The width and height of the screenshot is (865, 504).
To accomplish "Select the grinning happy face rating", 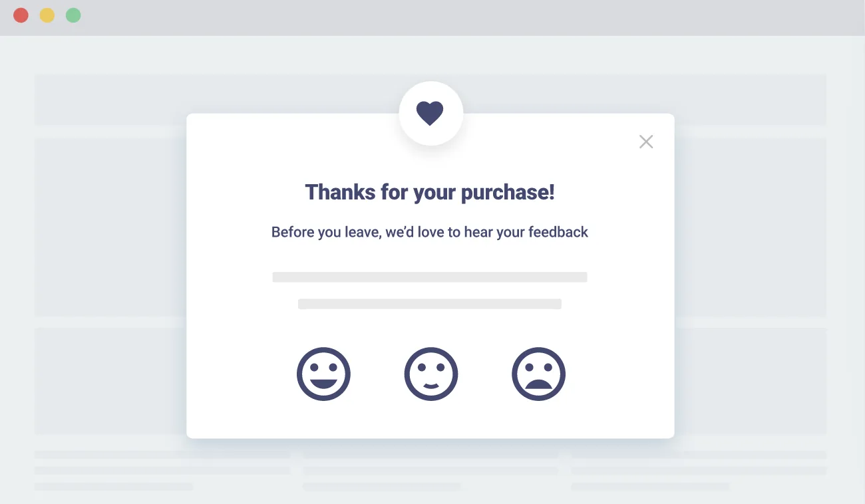I will (x=323, y=374).
